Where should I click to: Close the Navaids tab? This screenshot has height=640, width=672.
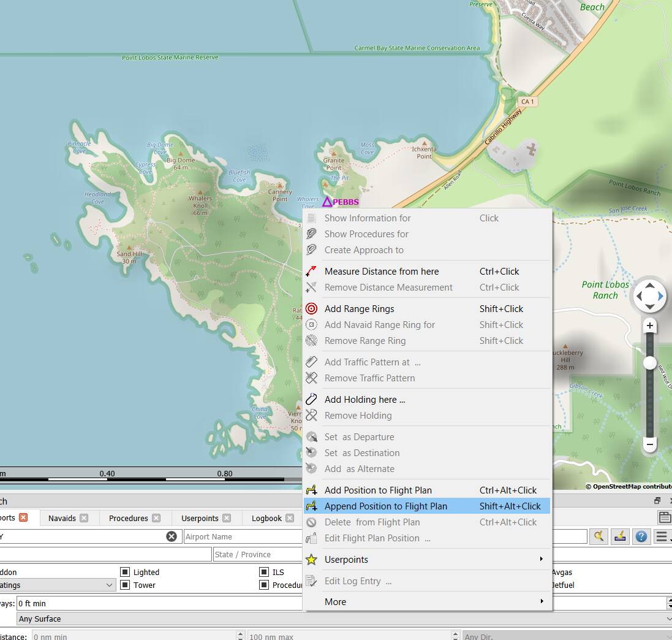(84, 518)
